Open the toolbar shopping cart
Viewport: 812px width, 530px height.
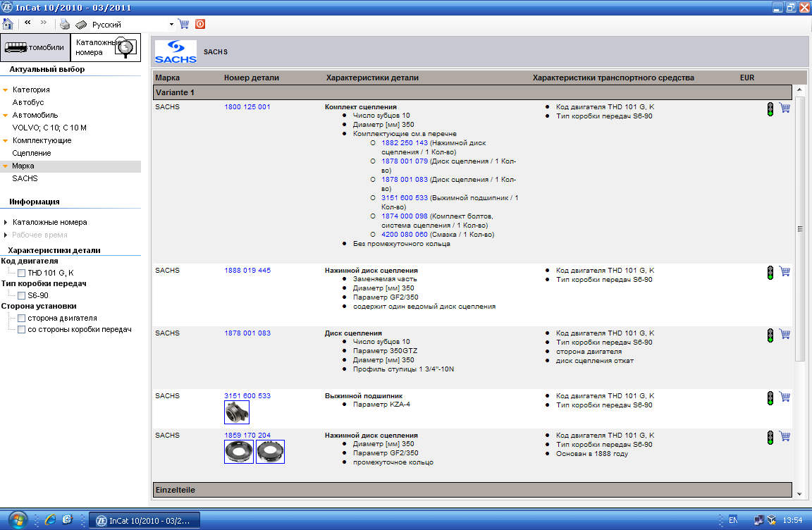[183, 24]
